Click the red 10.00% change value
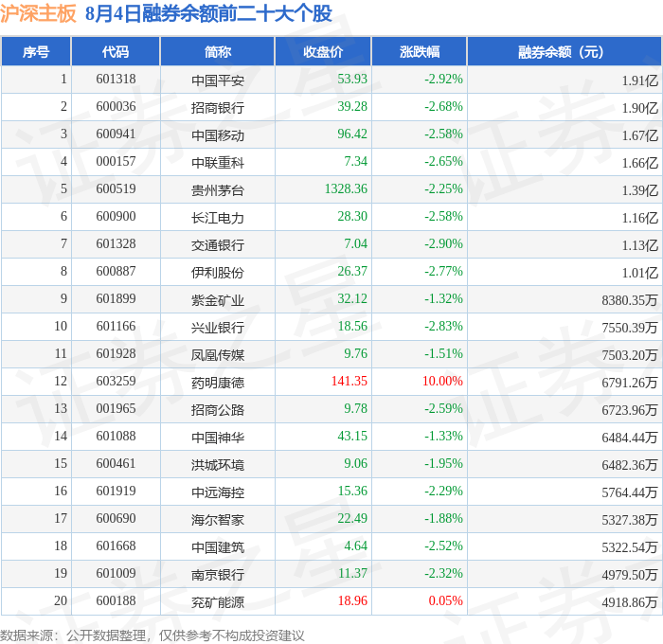 click(442, 381)
